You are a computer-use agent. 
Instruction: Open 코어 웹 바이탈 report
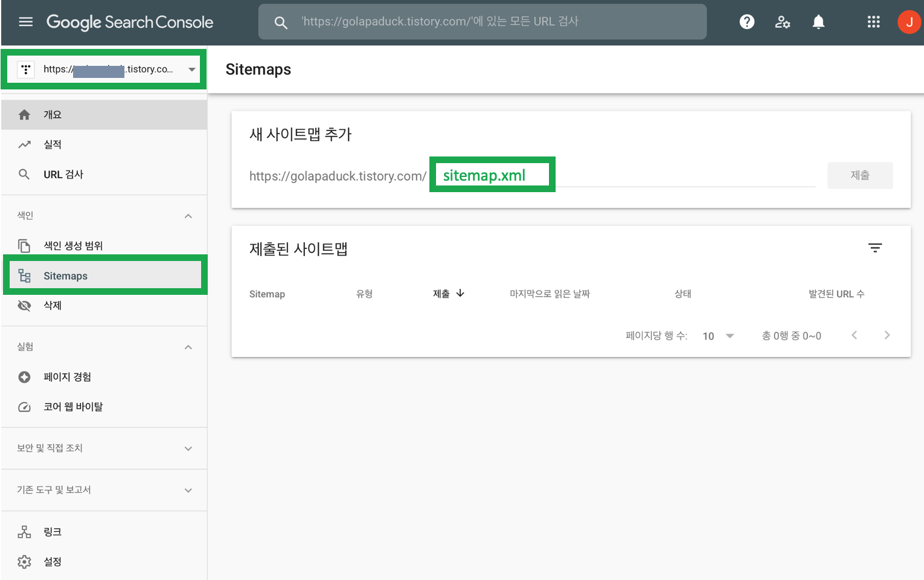coord(104,407)
